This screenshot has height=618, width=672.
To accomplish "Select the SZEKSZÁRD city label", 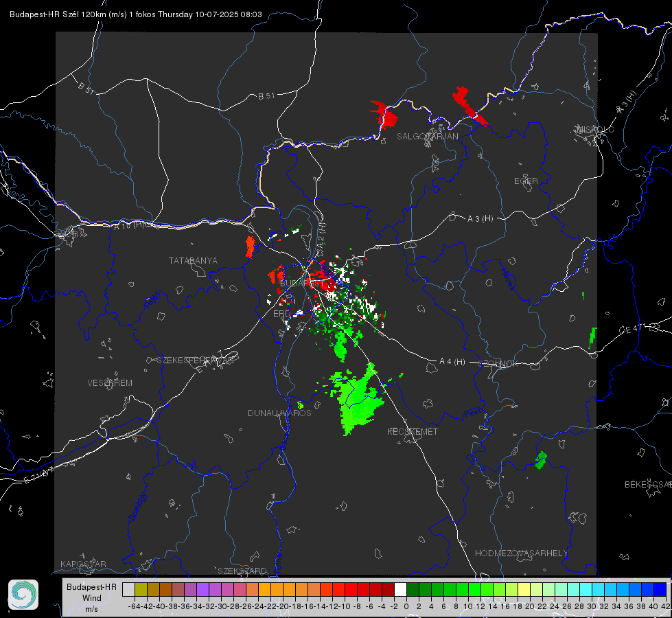I will pos(242,571).
